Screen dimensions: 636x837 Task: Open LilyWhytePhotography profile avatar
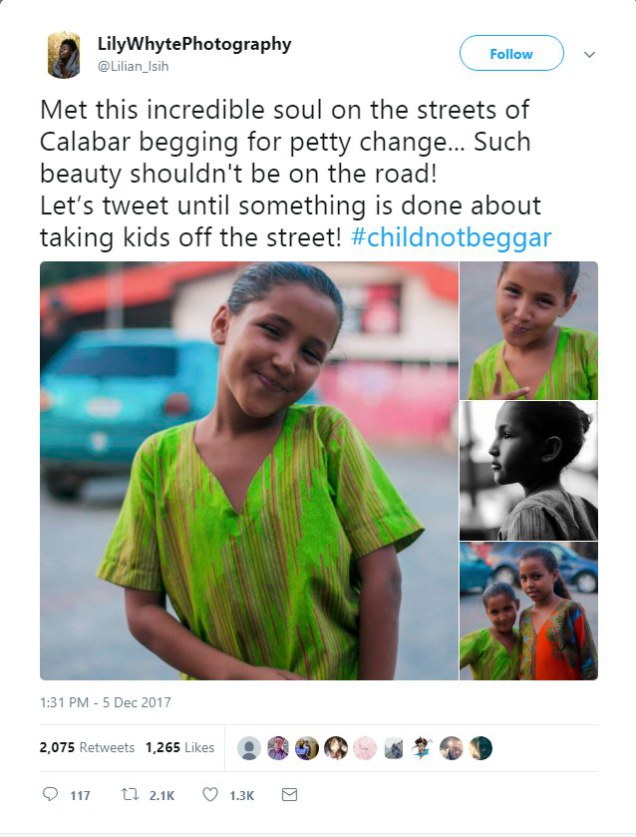pyautogui.click(x=64, y=55)
